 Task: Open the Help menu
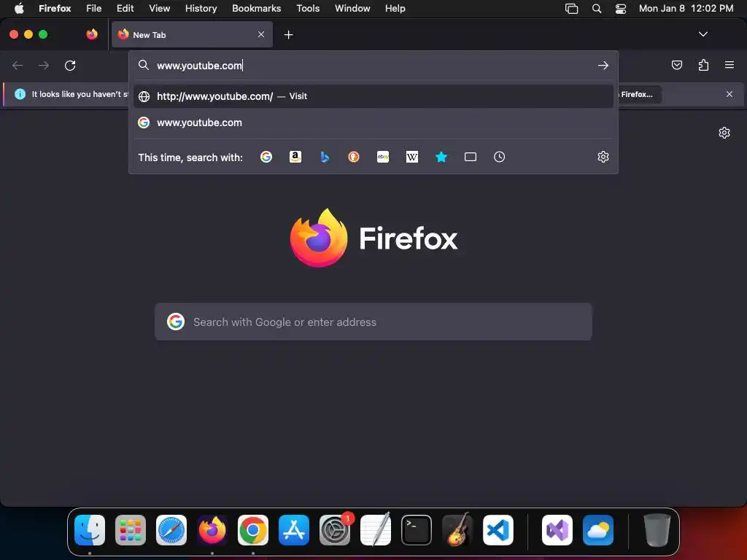[x=395, y=8]
